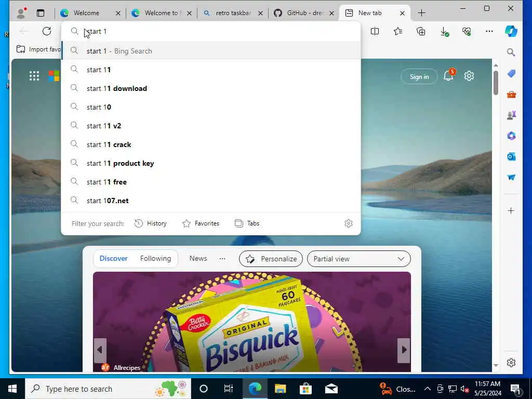
Task: Filter search by Tabs
Action: point(247,223)
